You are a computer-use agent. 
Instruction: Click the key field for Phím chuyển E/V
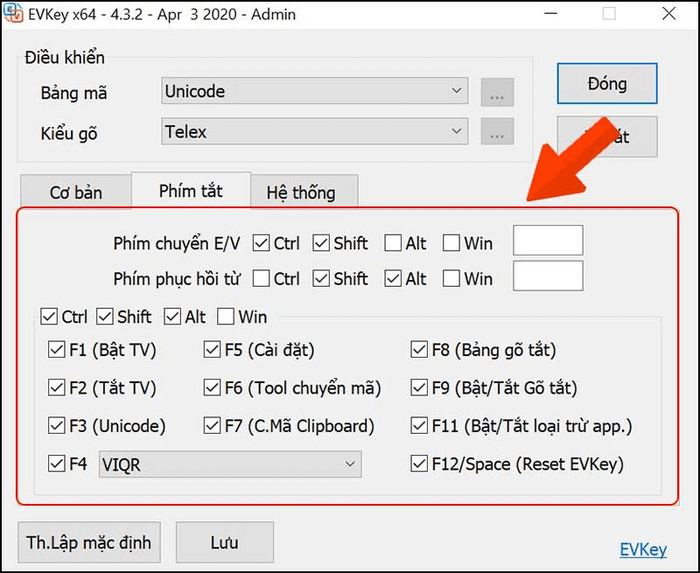(x=548, y=240)
